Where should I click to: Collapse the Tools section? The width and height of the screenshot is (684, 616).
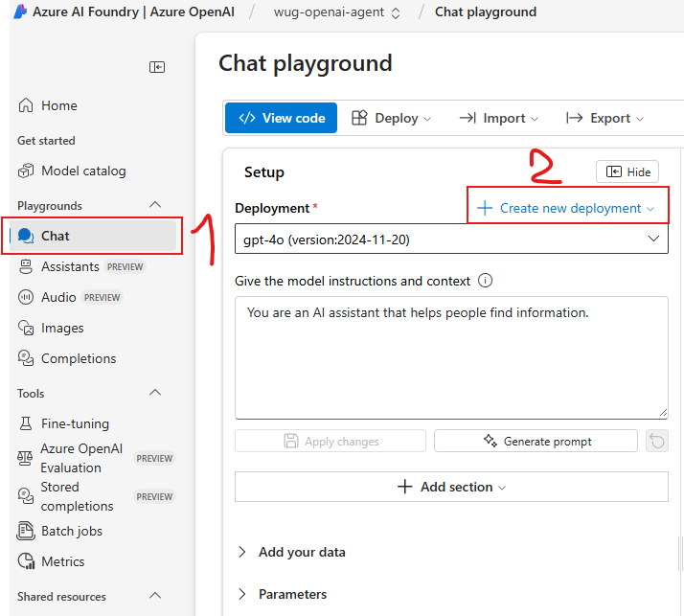(155, 394)
